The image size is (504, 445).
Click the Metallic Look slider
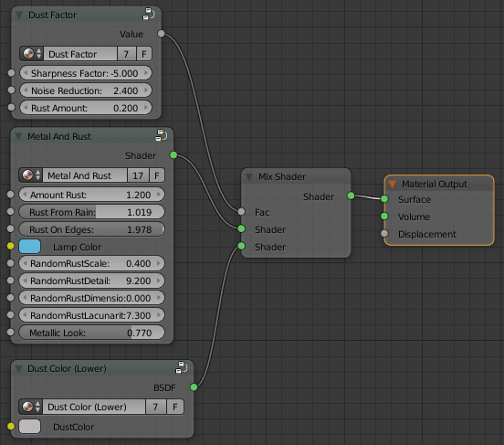coord(91,333)
